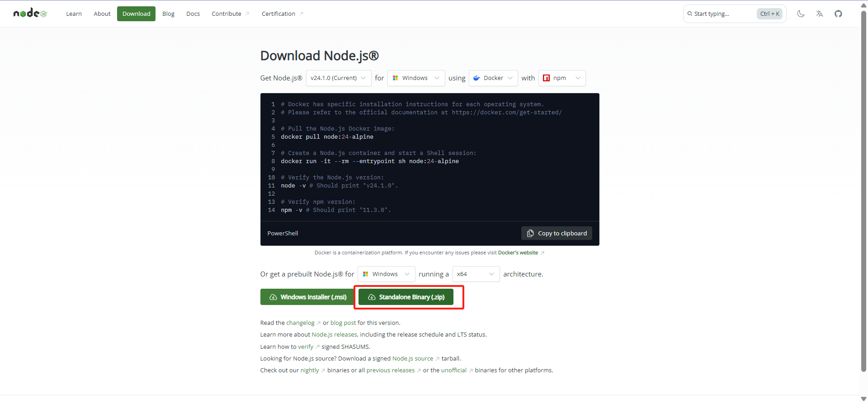This screenshot has height=403, width=868.
Task: Click the 'Download Node.js®' heading
Action: 319,56
